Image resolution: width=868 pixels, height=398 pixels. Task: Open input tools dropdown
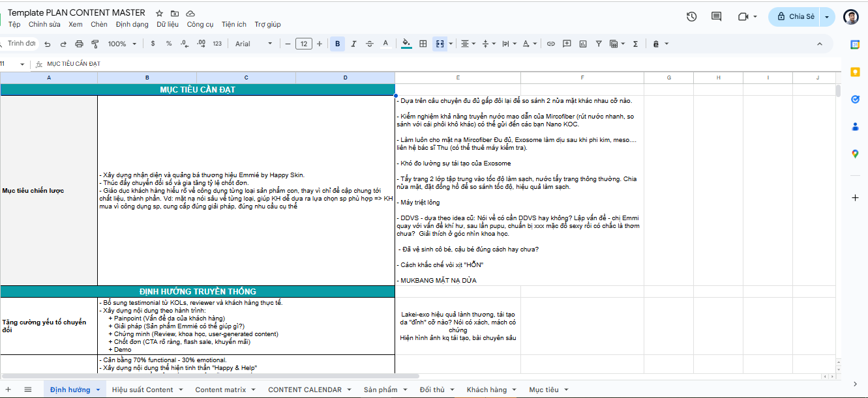click(x=660, y=44)
